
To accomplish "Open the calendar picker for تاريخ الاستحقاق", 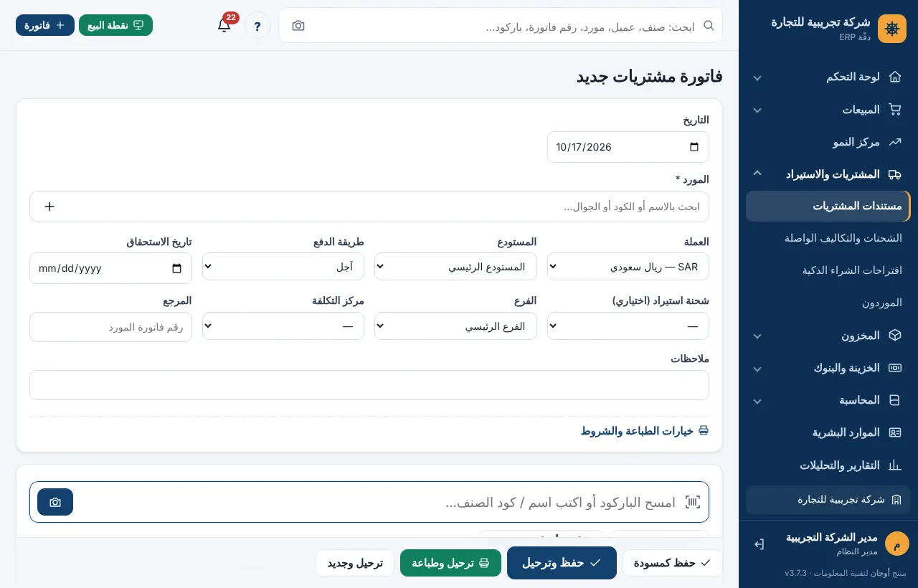I will click(x=177, y=268).
